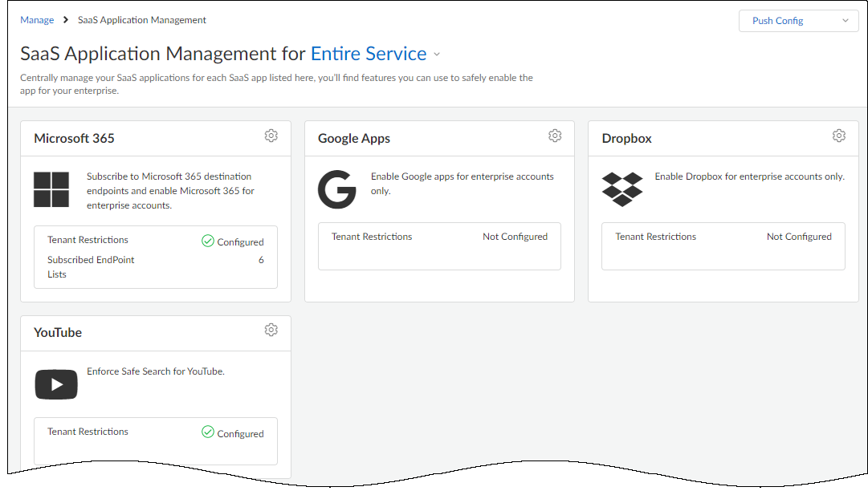Screen dimensions: 868x495
Task: Open YouTube settings gear icon
Action: pos(271,331)
